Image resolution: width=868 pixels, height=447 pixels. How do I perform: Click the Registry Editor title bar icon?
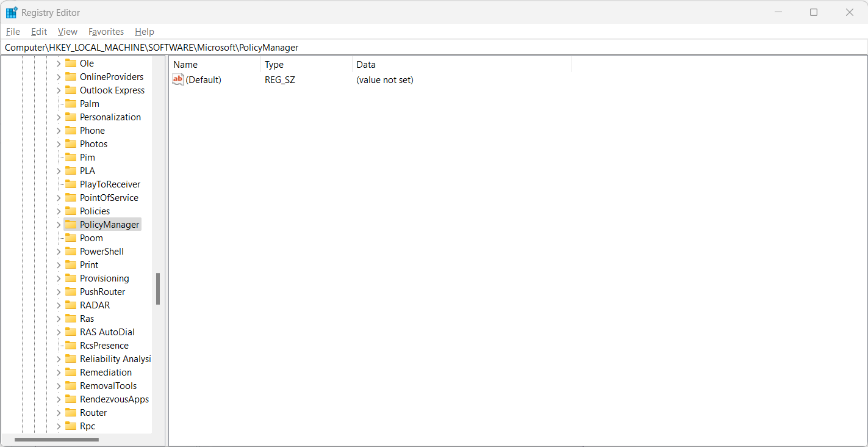(x=12, y=12)
